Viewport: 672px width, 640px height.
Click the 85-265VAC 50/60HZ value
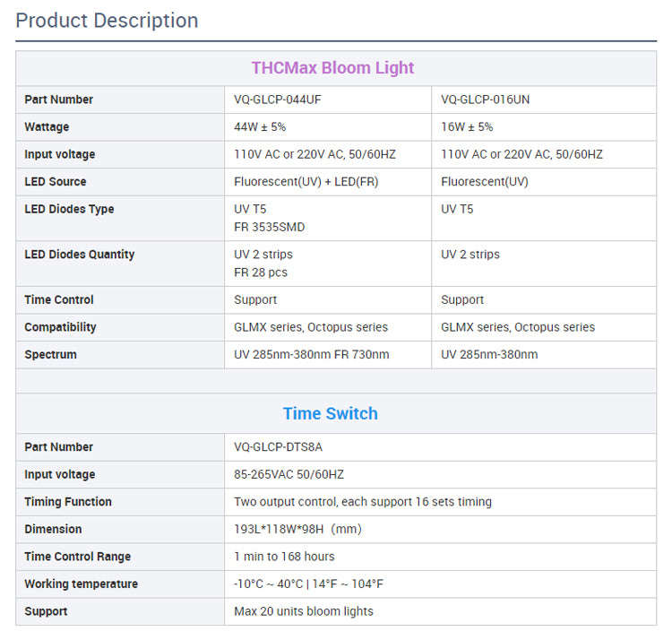tap(289, 474)
